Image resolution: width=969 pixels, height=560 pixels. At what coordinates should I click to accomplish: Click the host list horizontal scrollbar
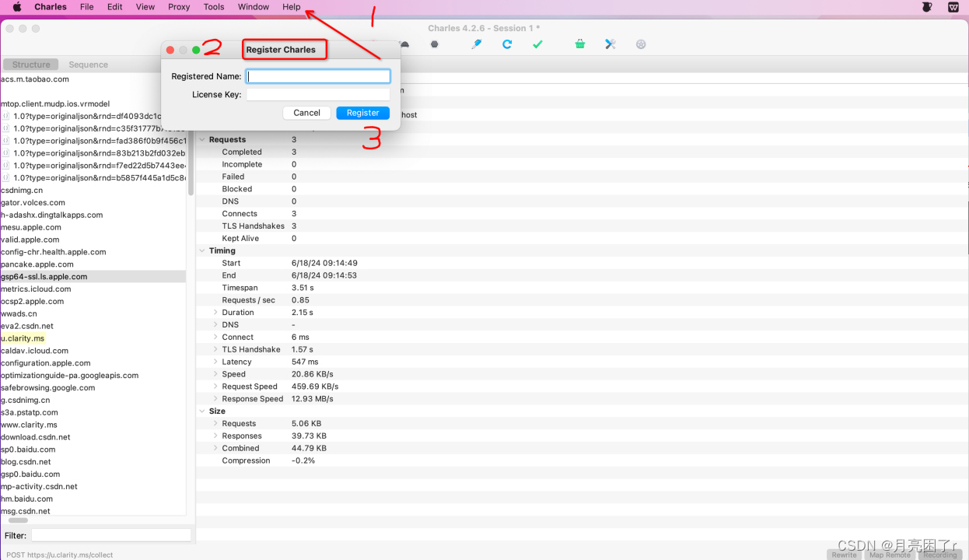[x=18, y=520]
